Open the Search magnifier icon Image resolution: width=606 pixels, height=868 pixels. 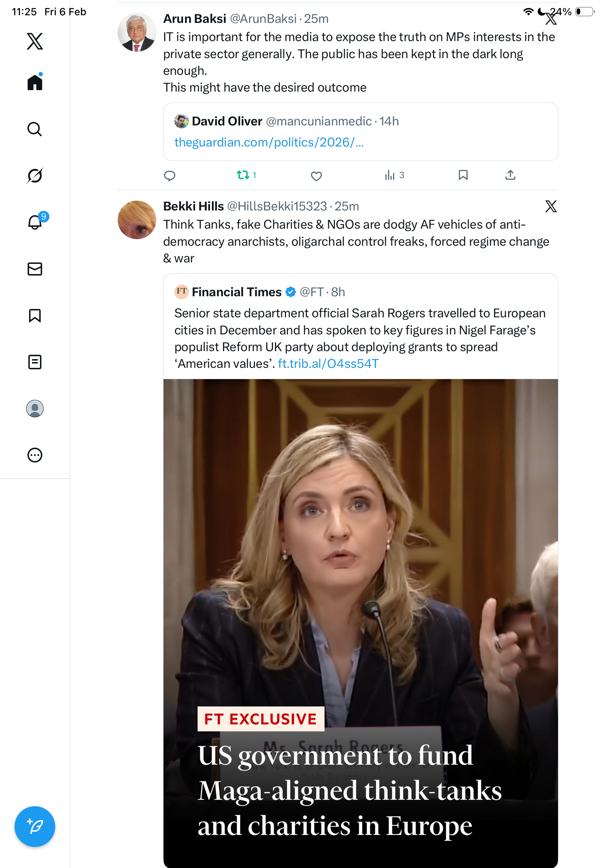[35, 129]
